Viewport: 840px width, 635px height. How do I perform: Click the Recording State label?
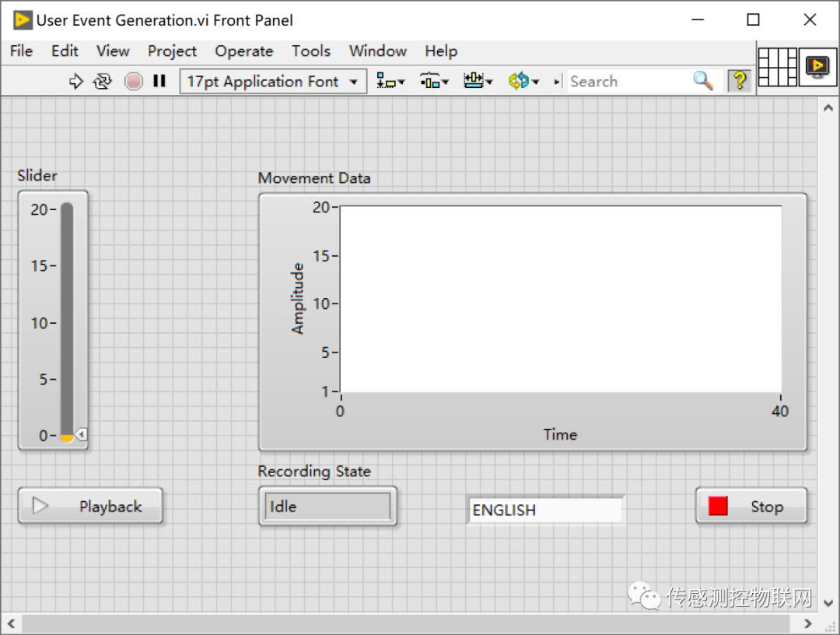[314, 471]
